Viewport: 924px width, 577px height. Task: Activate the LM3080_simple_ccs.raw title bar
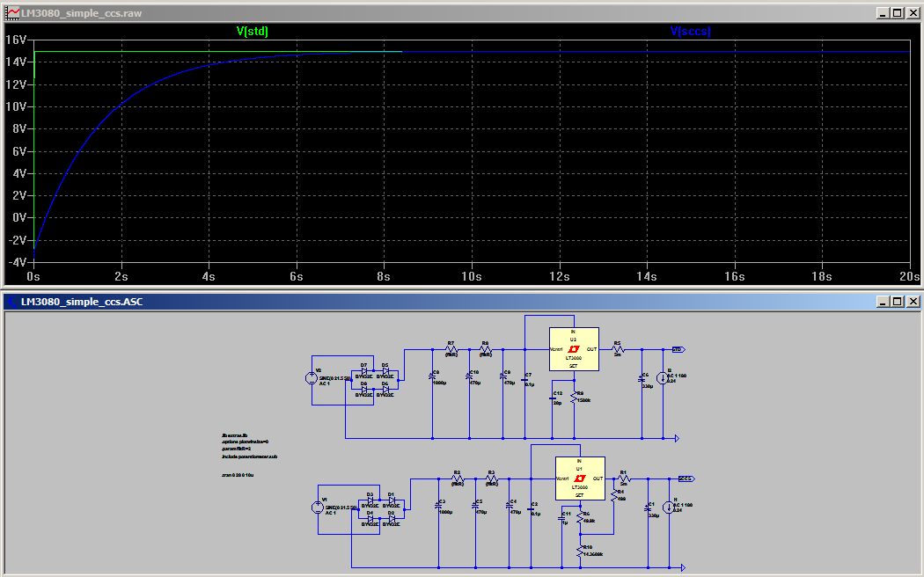point(462,13)
